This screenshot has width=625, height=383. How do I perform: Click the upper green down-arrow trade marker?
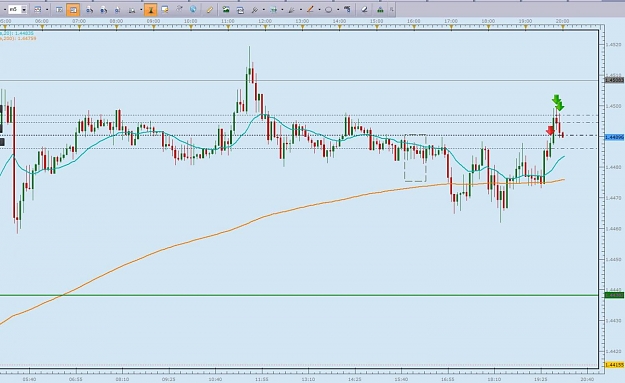click(556, 98)
